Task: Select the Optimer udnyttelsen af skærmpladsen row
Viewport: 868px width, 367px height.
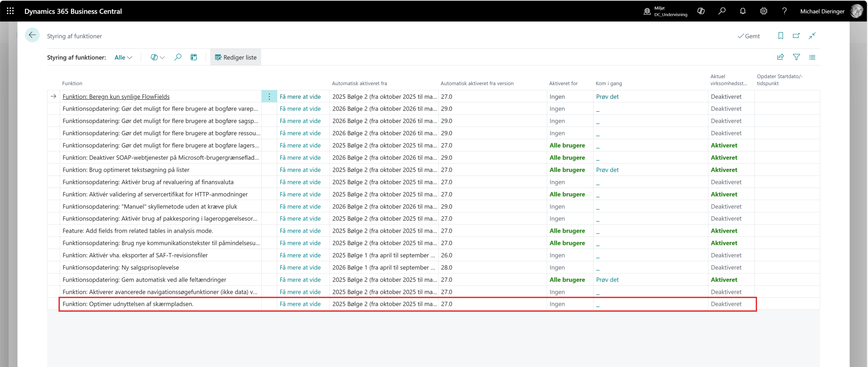Action: 128,304
